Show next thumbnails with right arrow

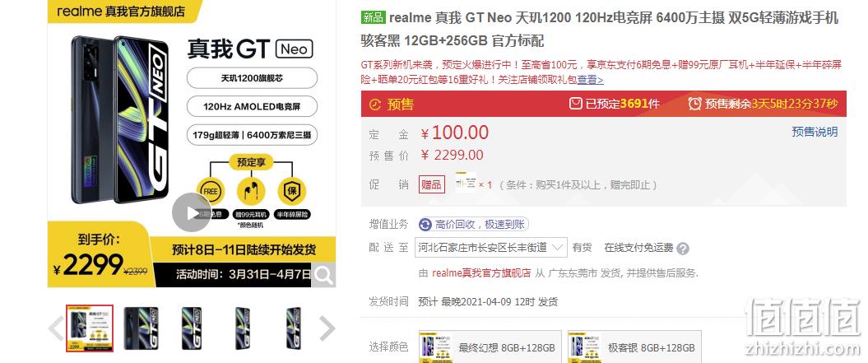point(327,328)
